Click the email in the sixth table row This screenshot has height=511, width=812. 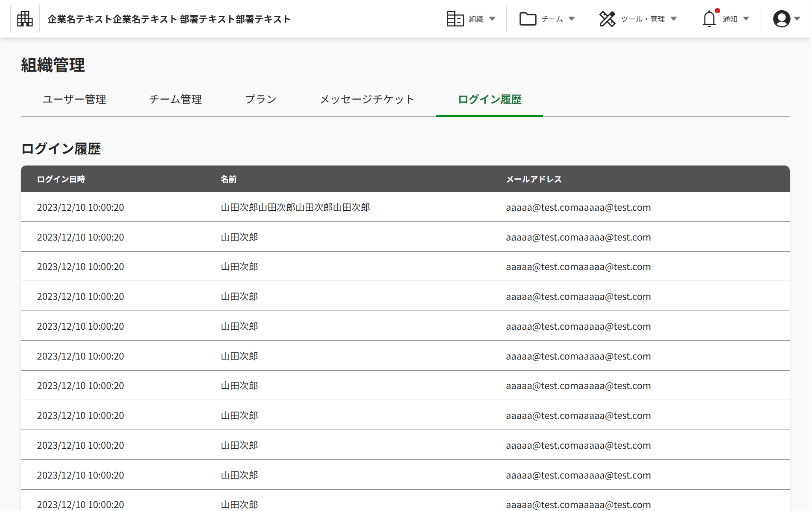(578, 356)
